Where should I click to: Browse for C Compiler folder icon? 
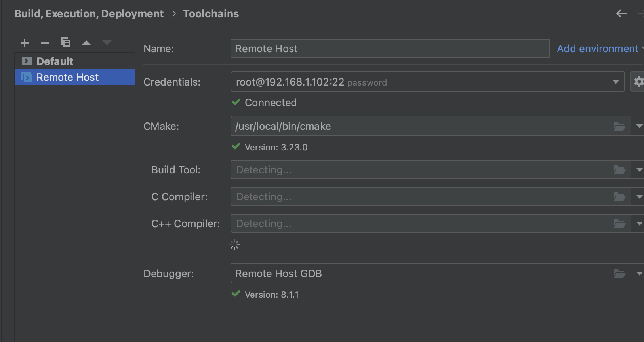619,197
